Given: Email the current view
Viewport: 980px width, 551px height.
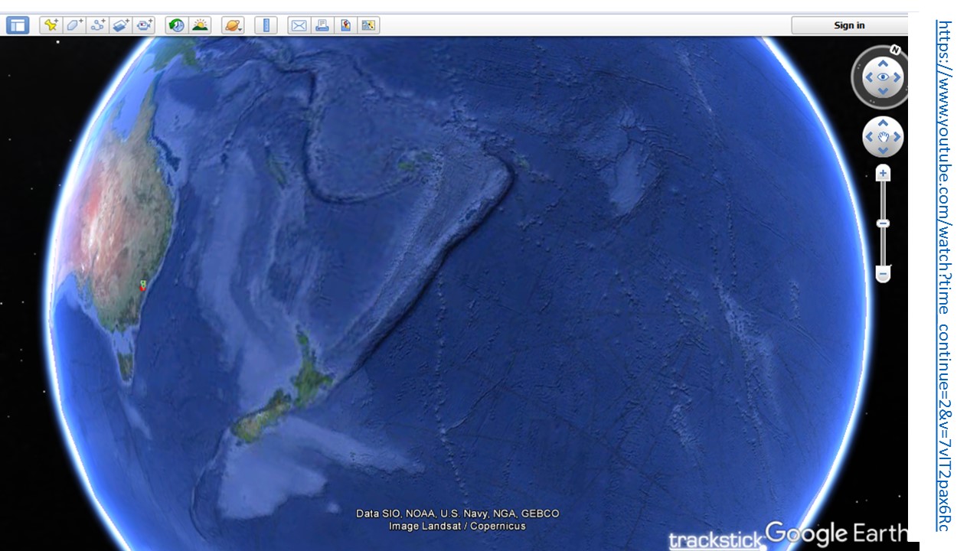Looking at the screenshot, I should click(299, 25).
